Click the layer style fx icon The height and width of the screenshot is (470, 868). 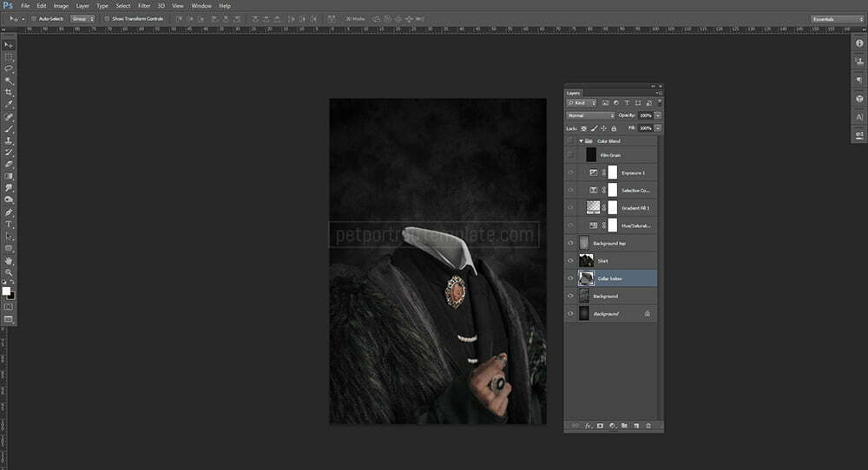click(x=588, y=426)
